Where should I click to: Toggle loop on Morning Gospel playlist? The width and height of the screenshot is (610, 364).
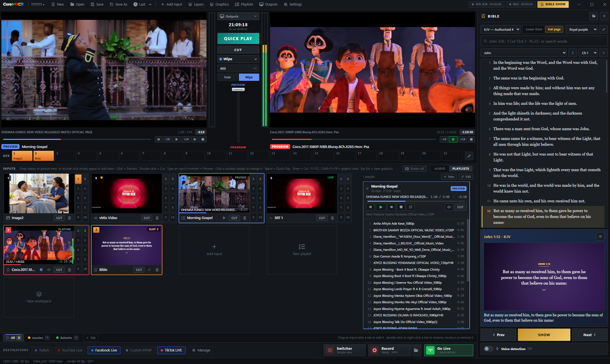(x=410, y=207)
